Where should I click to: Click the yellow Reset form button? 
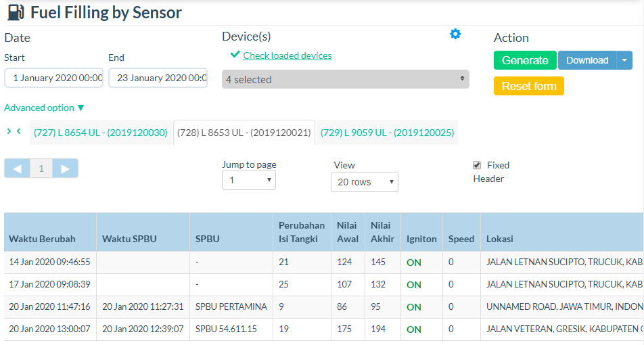pyautogui.click(x=528, y=86)
